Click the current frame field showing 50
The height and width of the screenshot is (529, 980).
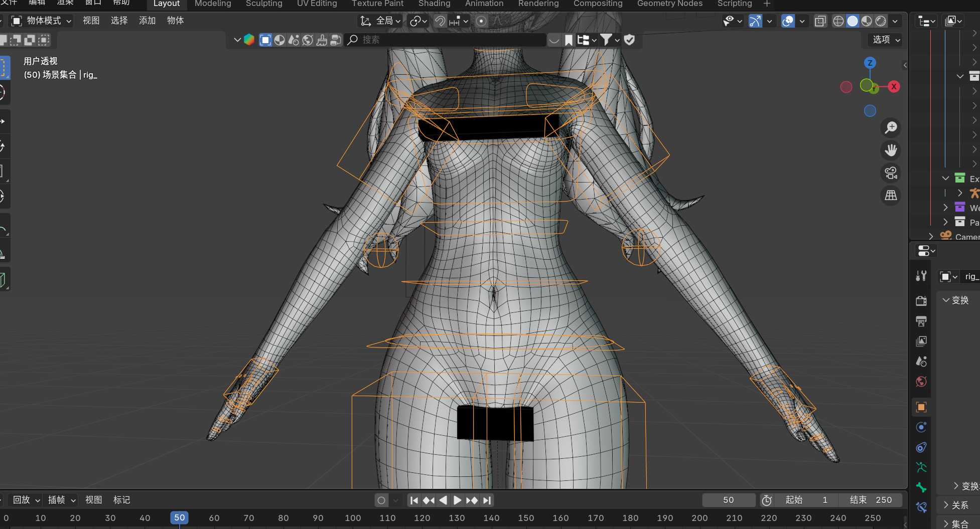[x=728, y=500]
